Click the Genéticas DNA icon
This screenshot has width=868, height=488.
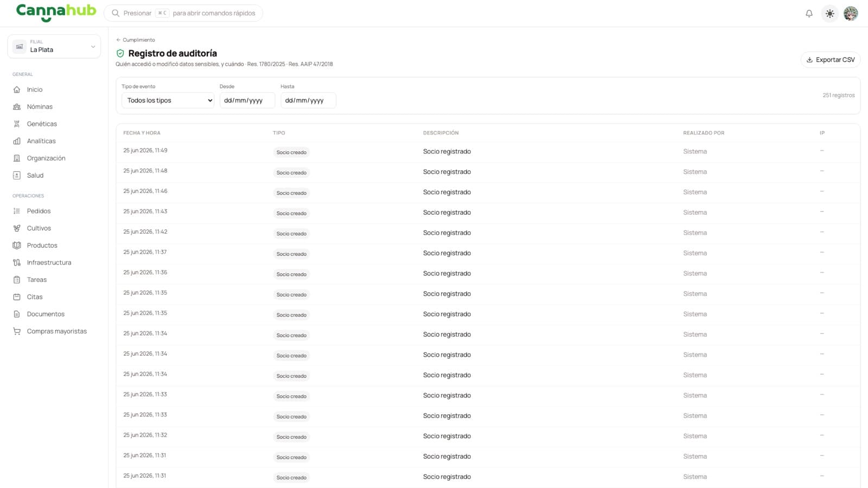[x=17, y=124]
